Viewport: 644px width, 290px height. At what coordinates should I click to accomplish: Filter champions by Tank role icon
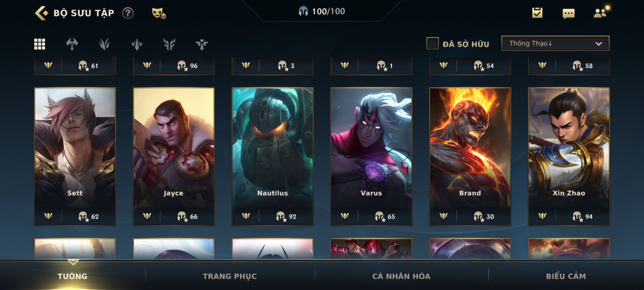coord(169,44)
